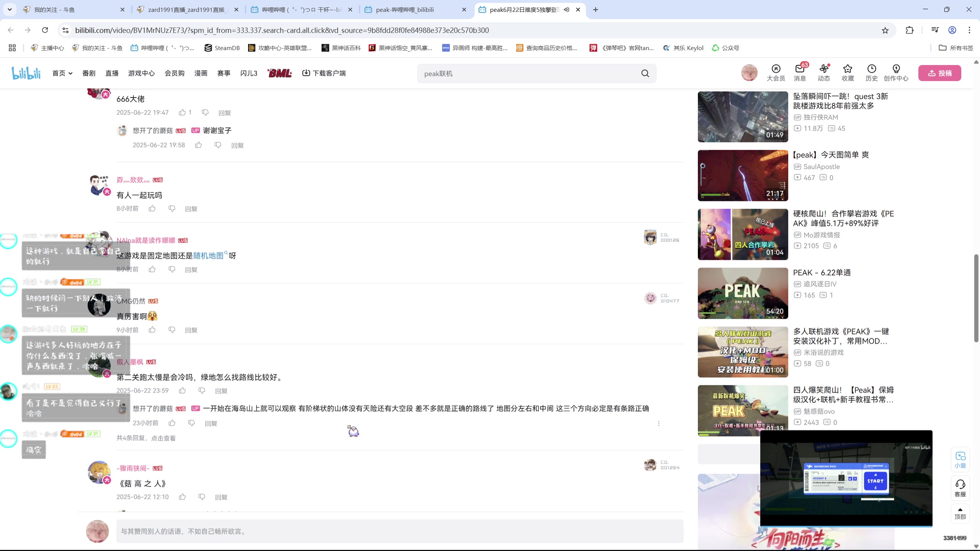Open the 其乐 Keylol bookmark
The image size is (980, 551).
[x=684, y=48]
